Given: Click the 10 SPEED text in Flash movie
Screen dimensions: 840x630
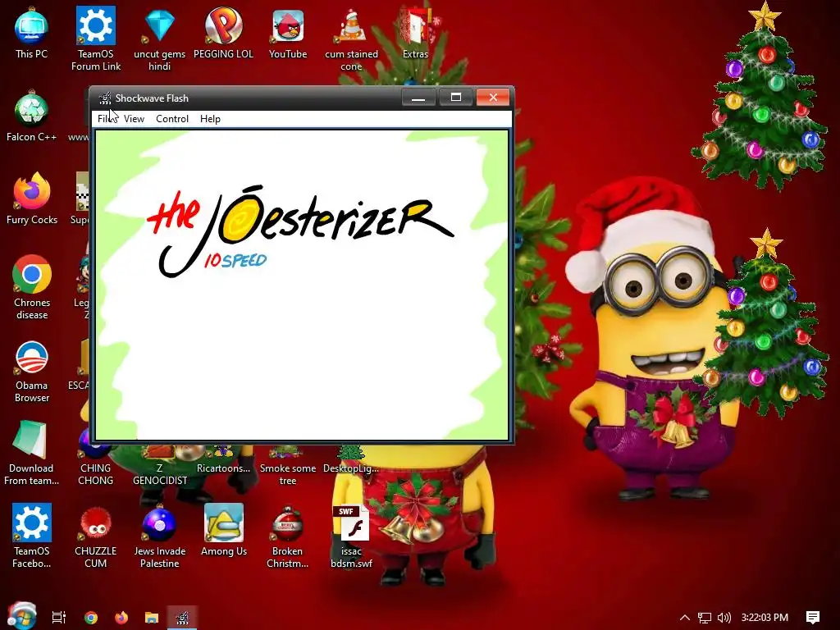Looking at the screenshot, I should pyautogui.click(x=235, y=260).
